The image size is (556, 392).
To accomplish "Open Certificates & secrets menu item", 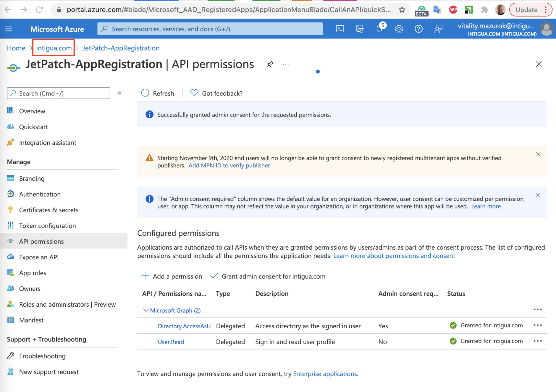I will pyautogui.click(x=49, y=210).
